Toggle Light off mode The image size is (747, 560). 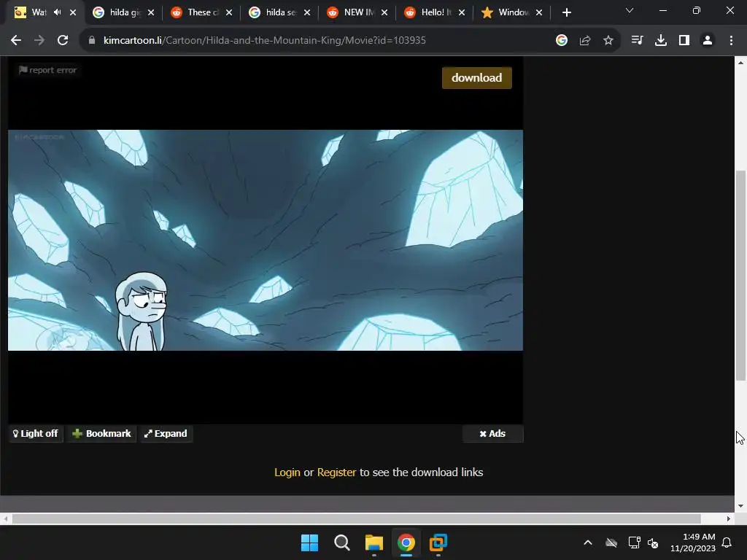(36, 433)
